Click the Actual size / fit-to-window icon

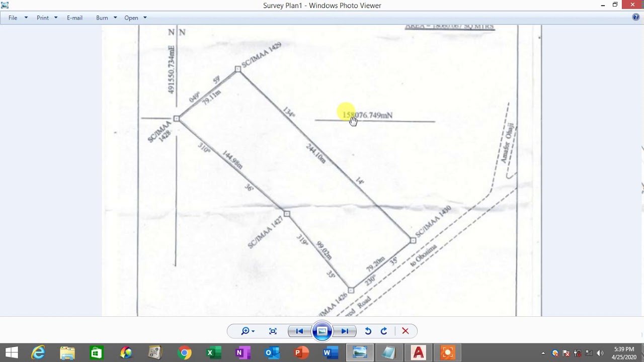(273, 331)
